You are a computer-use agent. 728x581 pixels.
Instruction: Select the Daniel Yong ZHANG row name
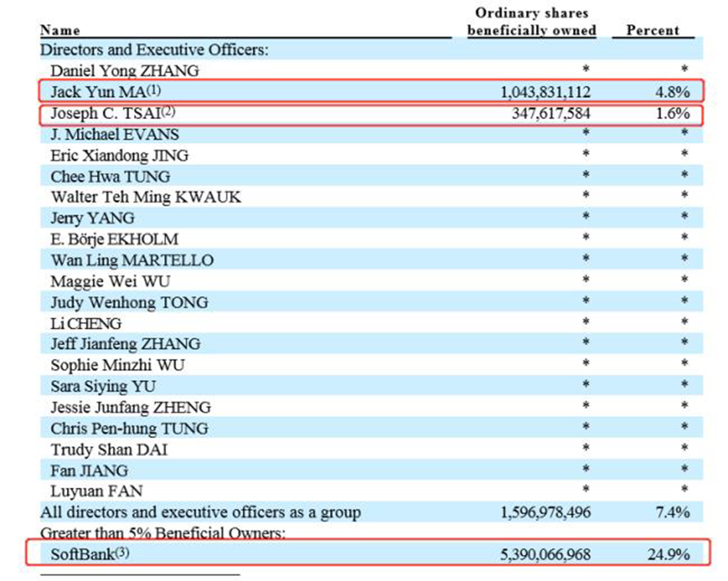(124, 71)
